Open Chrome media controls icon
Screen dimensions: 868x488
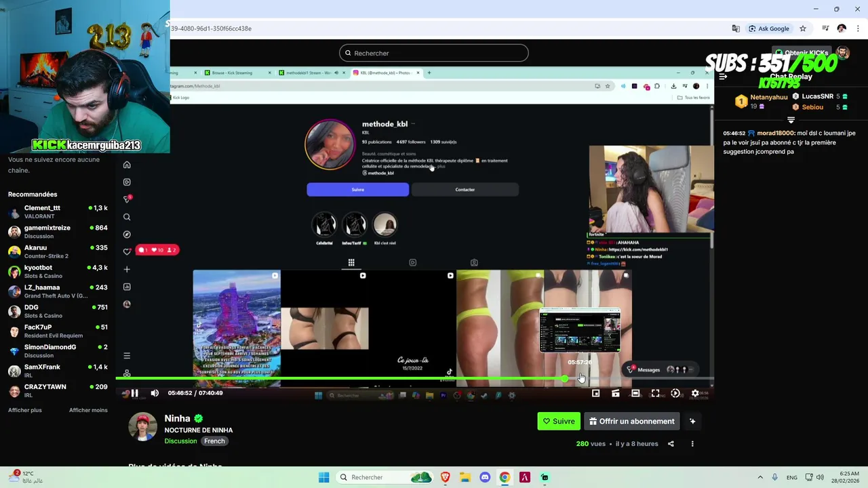click(825, 28)
